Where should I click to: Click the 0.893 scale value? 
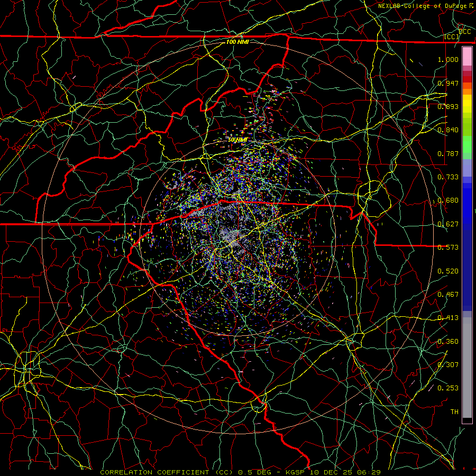click(448, 106)
